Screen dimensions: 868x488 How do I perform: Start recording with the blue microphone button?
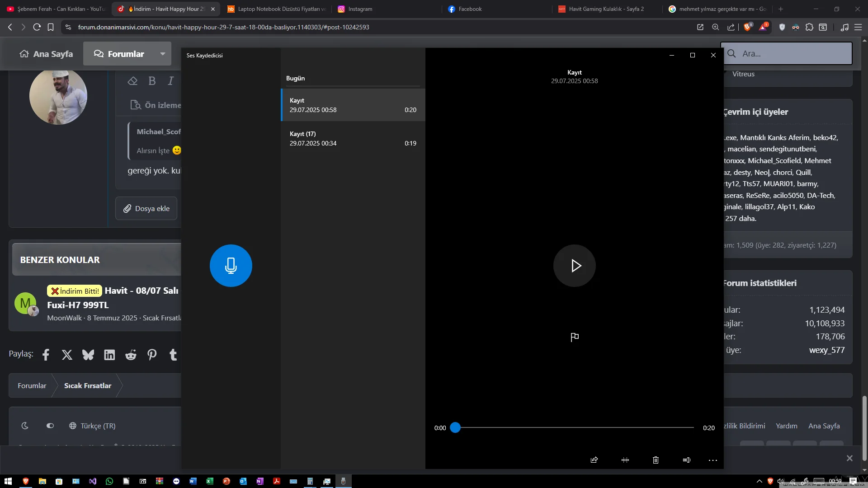point(231,266)
